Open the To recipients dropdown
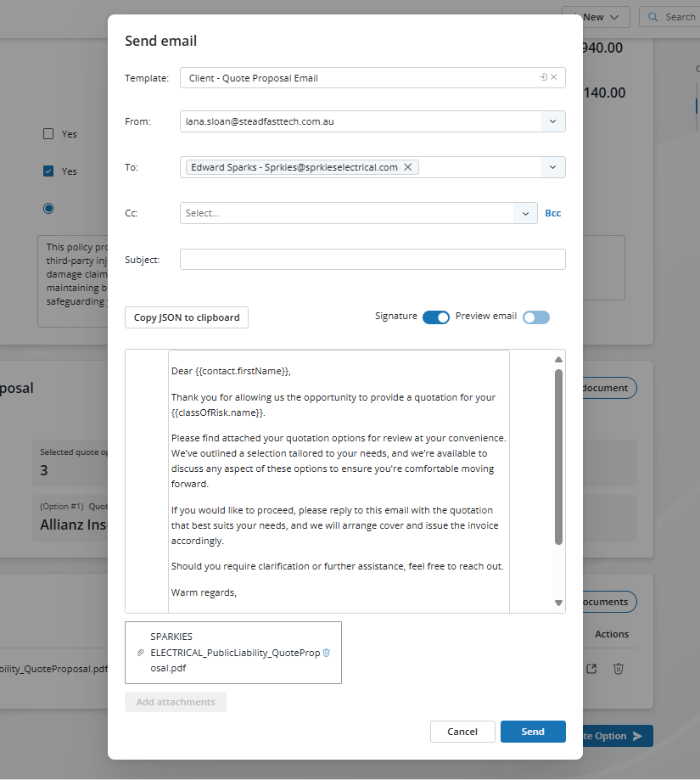This screenshot has width=700, height=780. (x=552, y=167)
